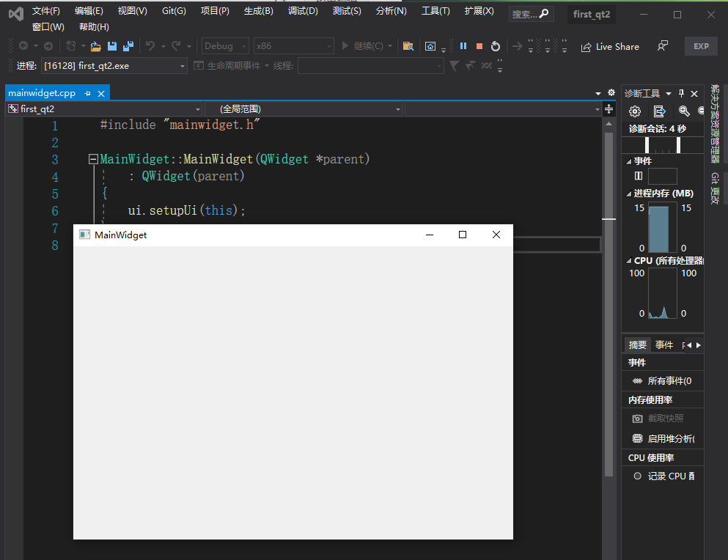Redo the last action
The image size is (728, 560).
click(176, 46)
